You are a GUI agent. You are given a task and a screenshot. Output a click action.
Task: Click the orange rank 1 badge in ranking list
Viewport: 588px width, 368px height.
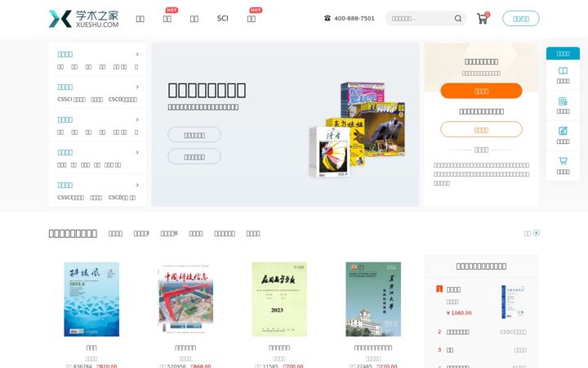point(439,289)
